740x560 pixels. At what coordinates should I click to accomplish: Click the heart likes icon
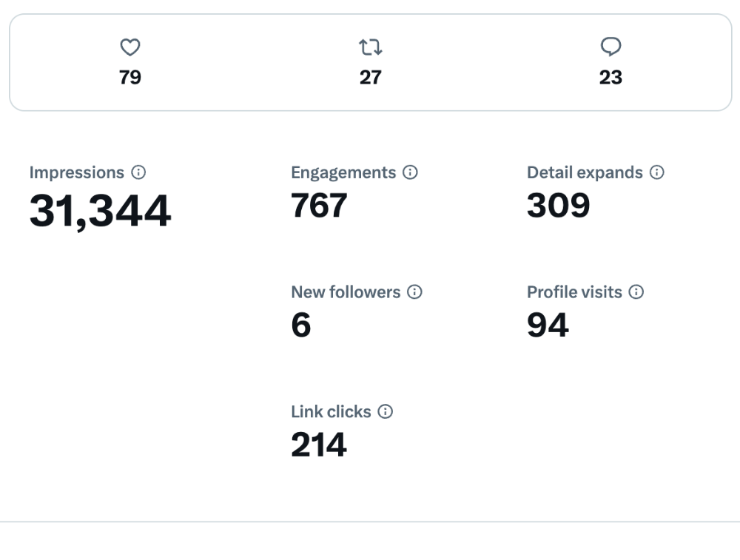[x=130, y=48]
